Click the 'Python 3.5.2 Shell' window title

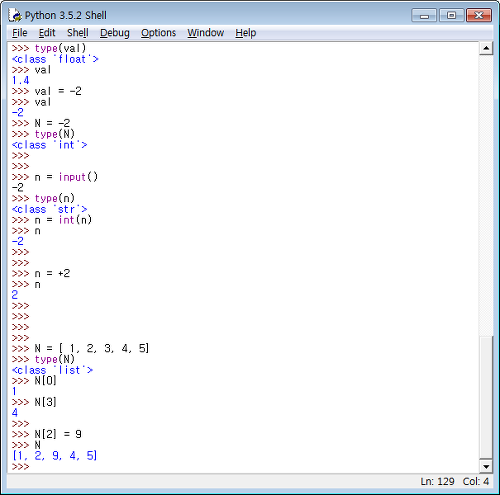[x=66, y=15]
